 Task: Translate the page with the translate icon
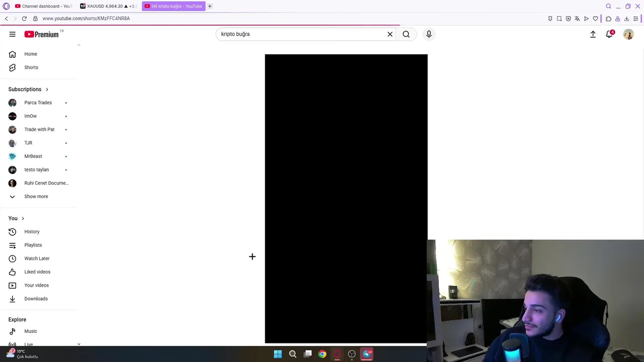577,19
